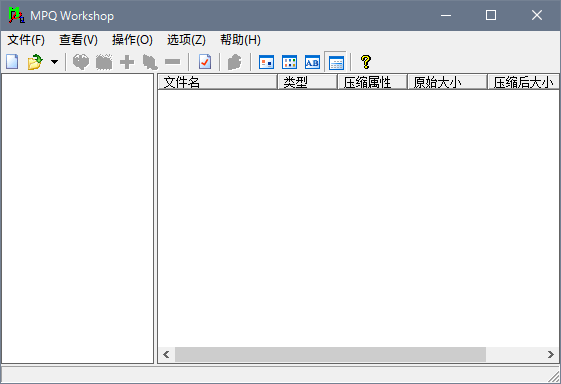561x384 pixels.
Task: Toggle the details view icon
Action: click(336, 62)
